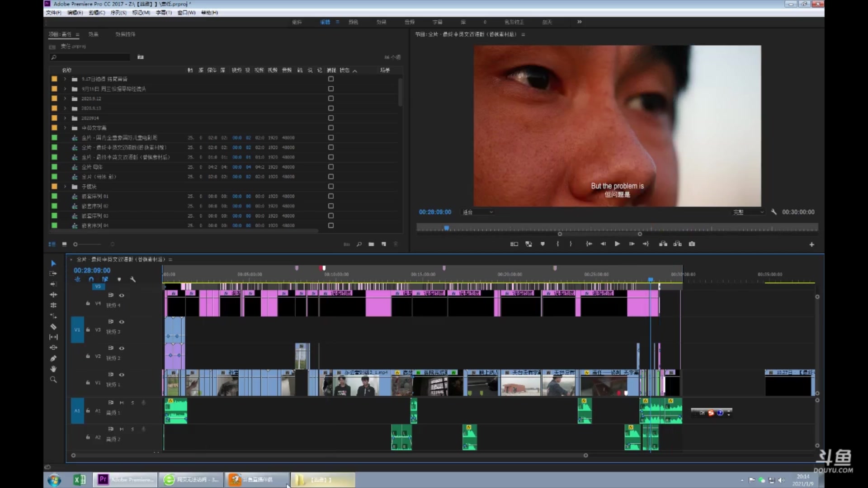
Task: Select the Pen tool
Action: pos(53,358)
